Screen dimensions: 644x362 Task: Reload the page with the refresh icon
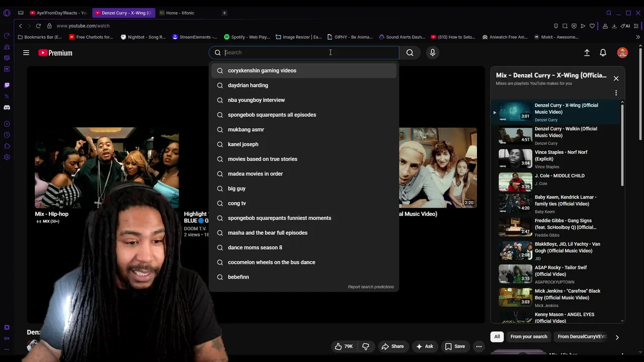38,26
